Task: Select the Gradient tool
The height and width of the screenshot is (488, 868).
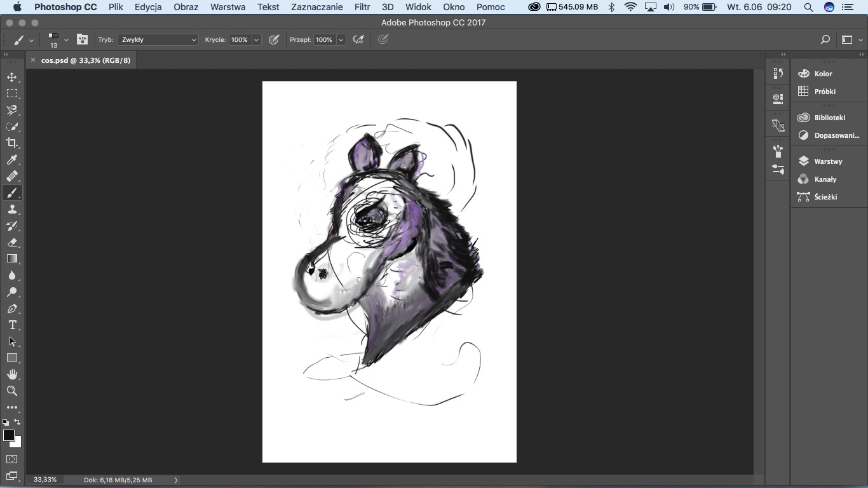Action: 12,259
